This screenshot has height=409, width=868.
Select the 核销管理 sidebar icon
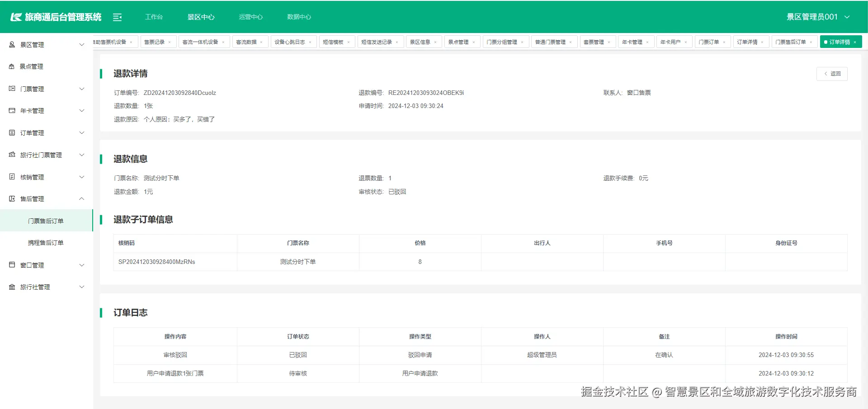(x=11, y=177)
